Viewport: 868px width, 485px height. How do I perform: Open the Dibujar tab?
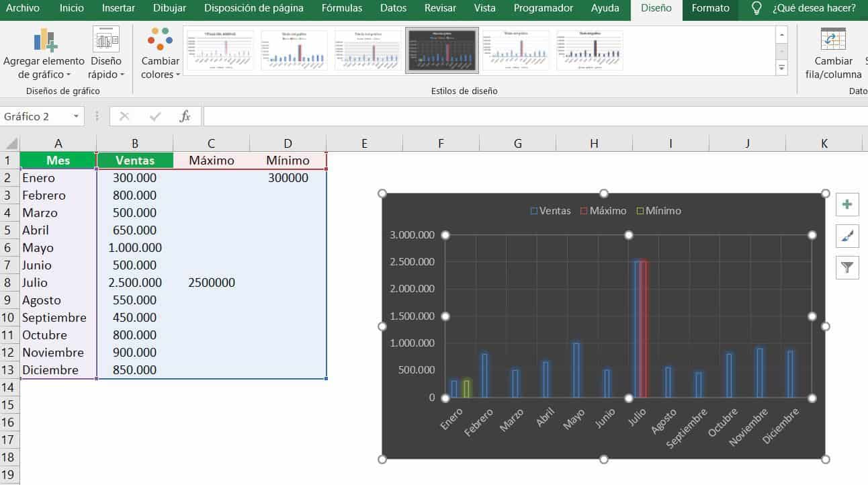pos(170,8)
